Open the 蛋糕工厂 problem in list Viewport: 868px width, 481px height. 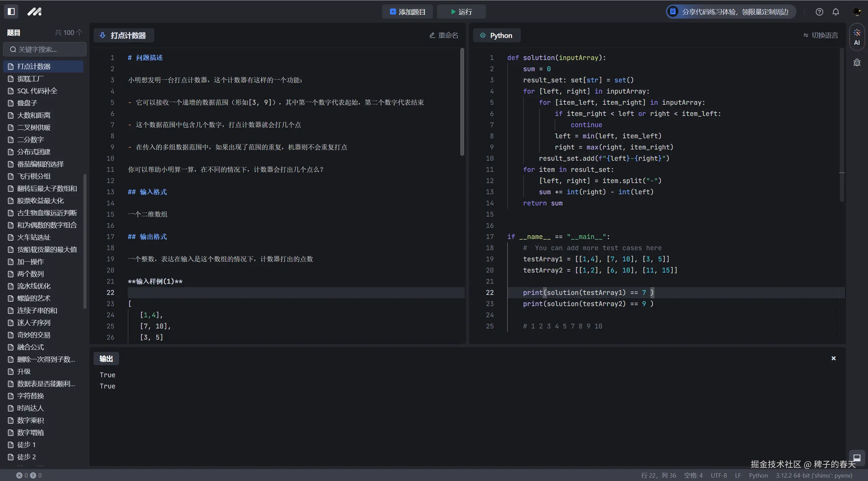point(31,79)
